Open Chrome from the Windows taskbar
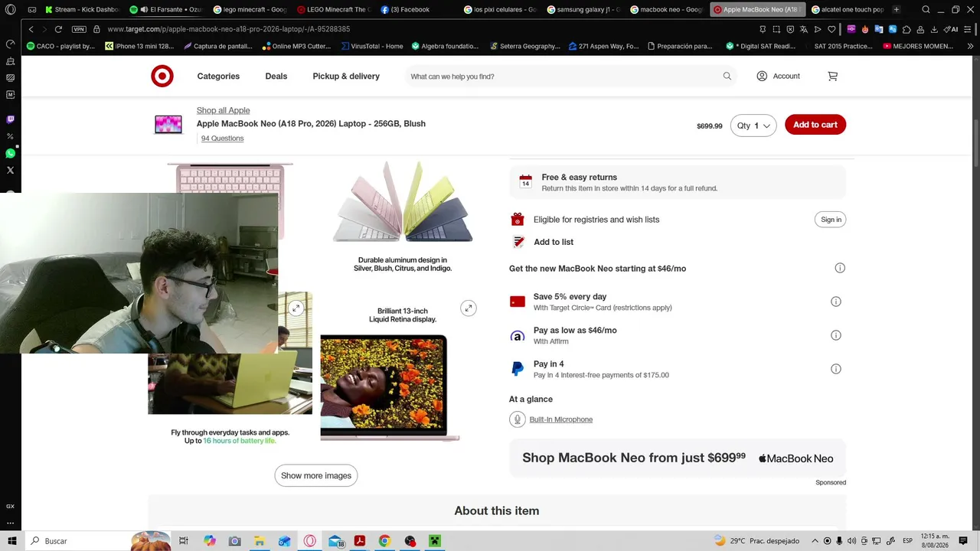Screen dimensions: 980x551 (x=384, y=541)
